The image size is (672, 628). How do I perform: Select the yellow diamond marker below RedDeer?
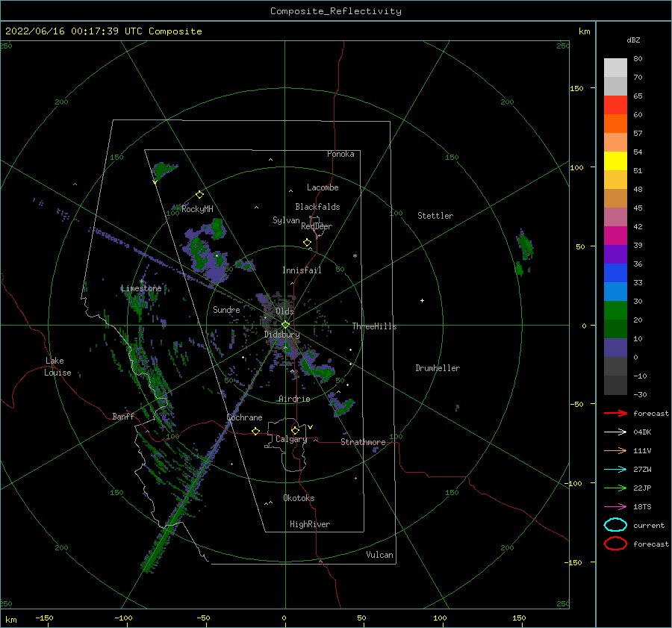pyautogui.click(x=308, y=243)
